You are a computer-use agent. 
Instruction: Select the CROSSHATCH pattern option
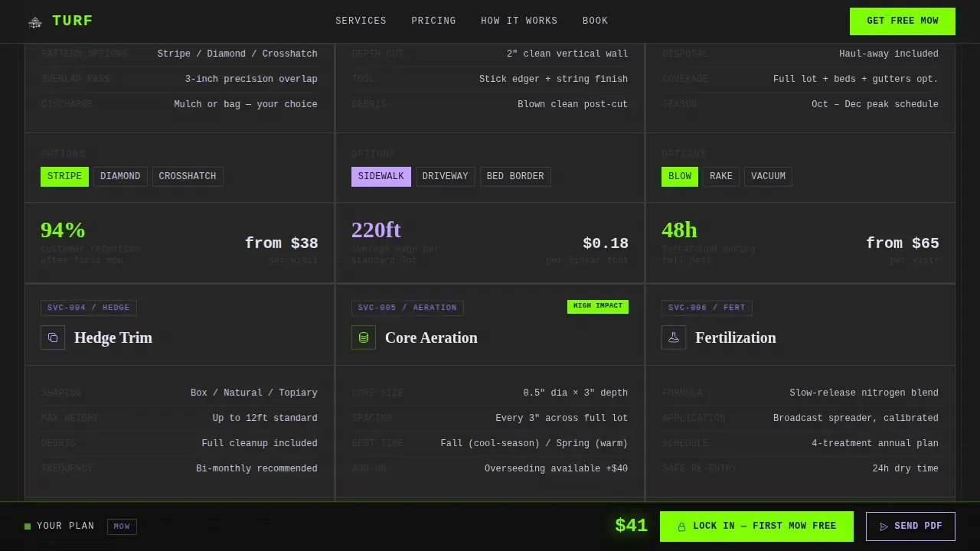pos(188,177)
